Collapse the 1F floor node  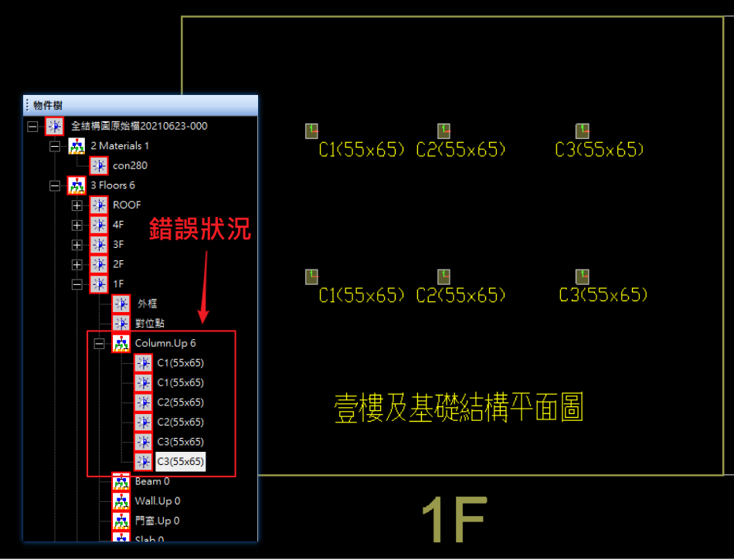[x=77, y=284]
